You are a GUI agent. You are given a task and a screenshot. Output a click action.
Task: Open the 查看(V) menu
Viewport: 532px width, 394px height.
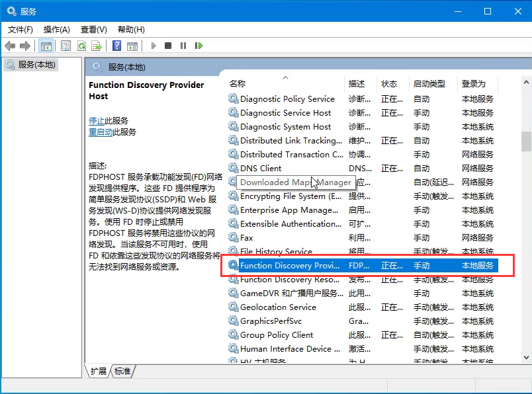[x=94, y=30]
